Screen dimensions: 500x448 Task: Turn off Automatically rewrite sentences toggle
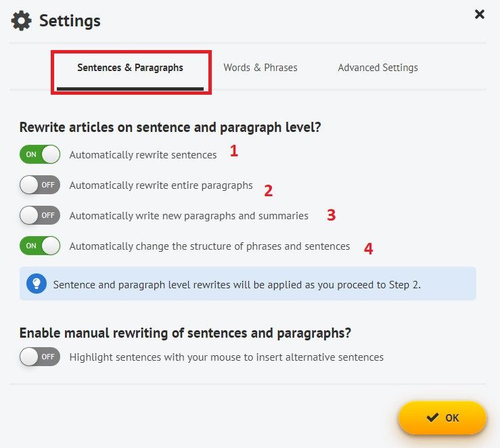pyautogui.click(x=40, y=154)
